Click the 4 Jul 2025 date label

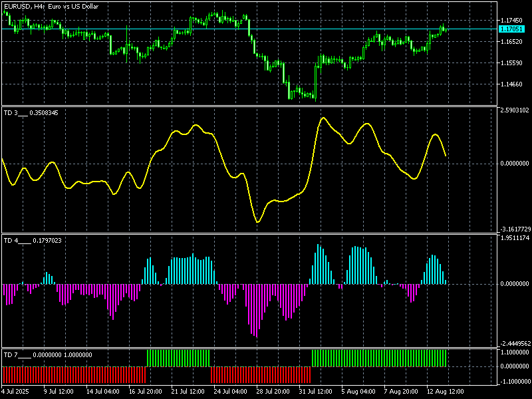pyautogui.click(x=15, y=392)
